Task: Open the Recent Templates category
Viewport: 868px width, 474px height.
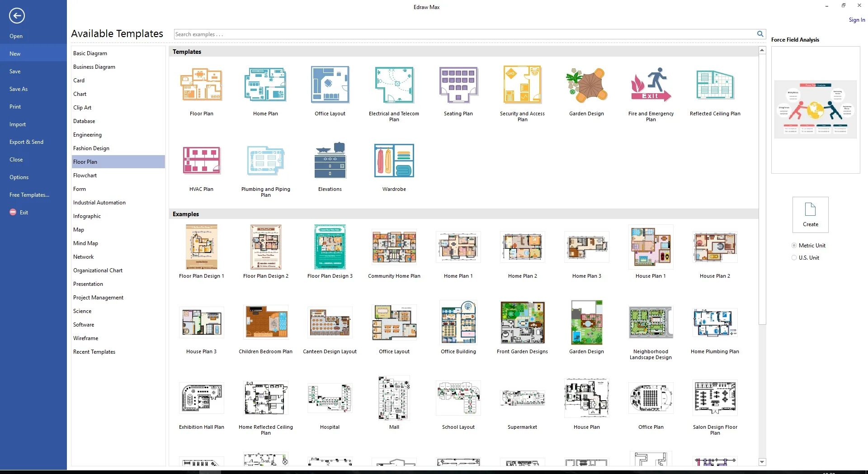Action: pos(118,352)
